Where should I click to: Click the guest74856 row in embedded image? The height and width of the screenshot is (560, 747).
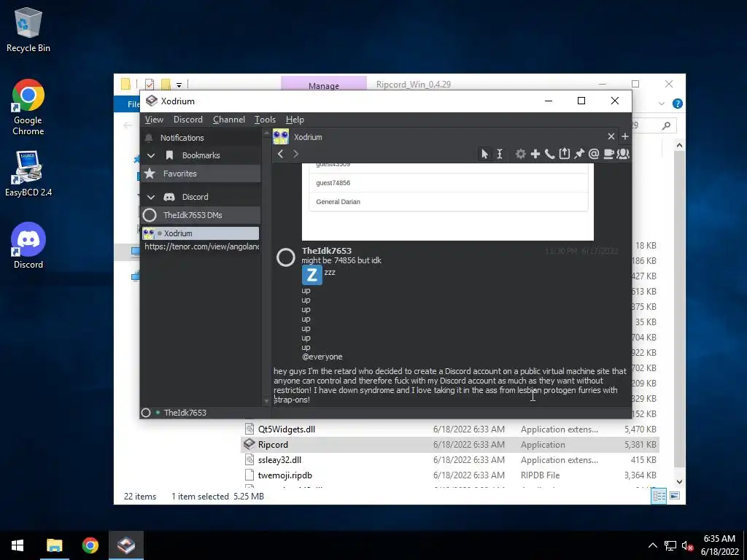448,183
